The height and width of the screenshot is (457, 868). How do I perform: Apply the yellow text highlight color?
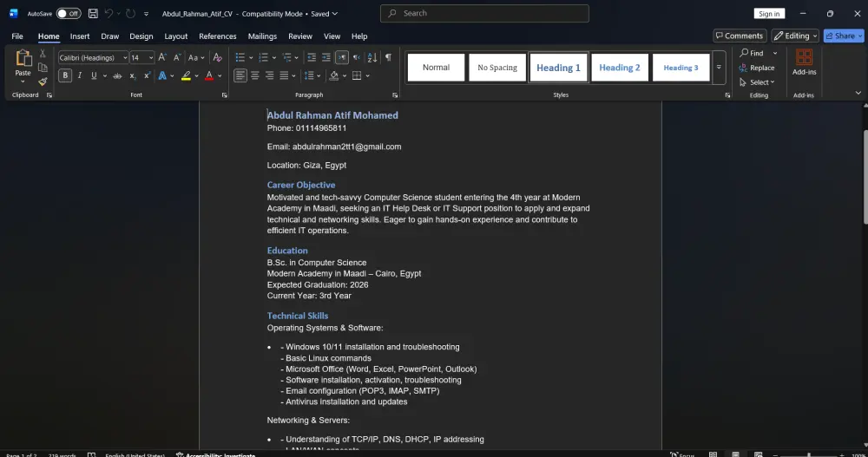coord(186,75)
